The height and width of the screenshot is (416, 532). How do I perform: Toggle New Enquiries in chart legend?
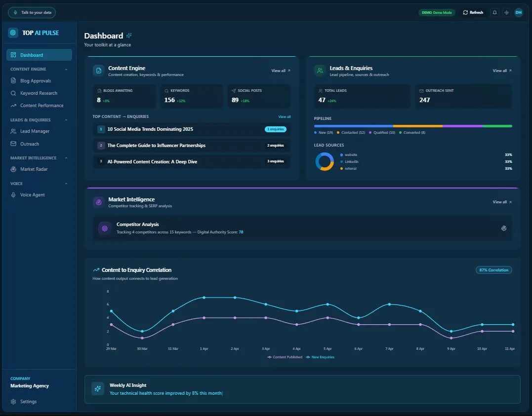(x=320, y=357)
